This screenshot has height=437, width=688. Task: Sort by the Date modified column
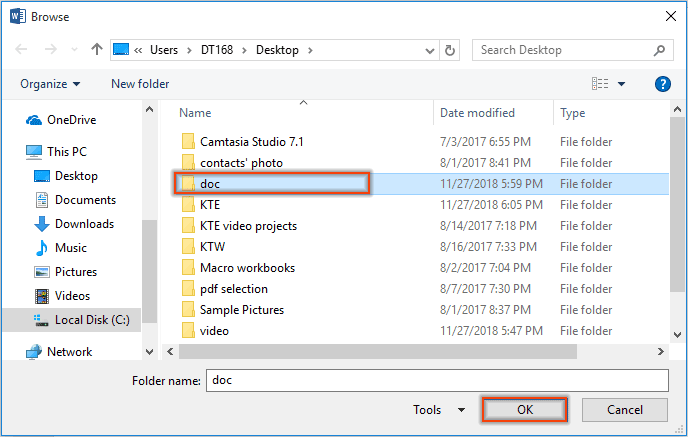pyautogui.click(x=477, y=113)
